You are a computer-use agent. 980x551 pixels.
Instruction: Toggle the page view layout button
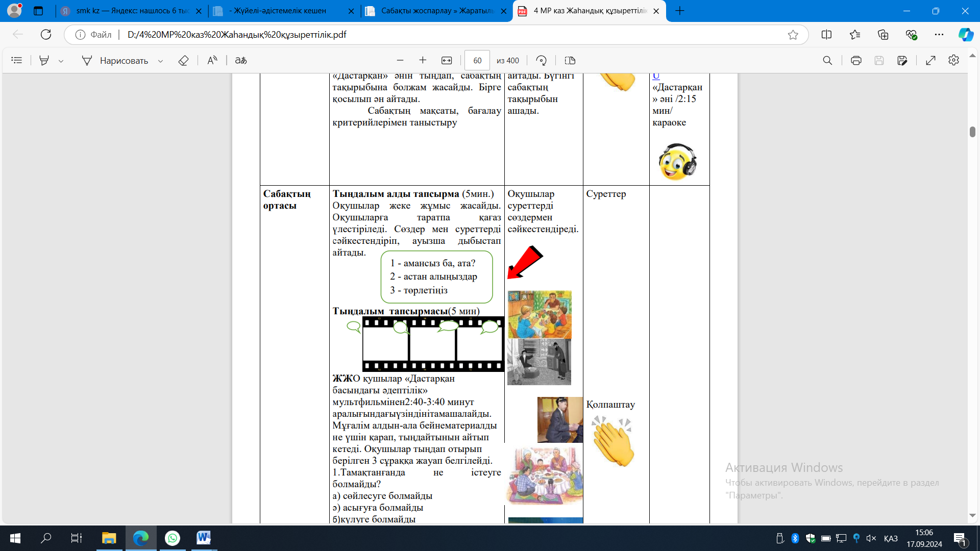[570, 60]
